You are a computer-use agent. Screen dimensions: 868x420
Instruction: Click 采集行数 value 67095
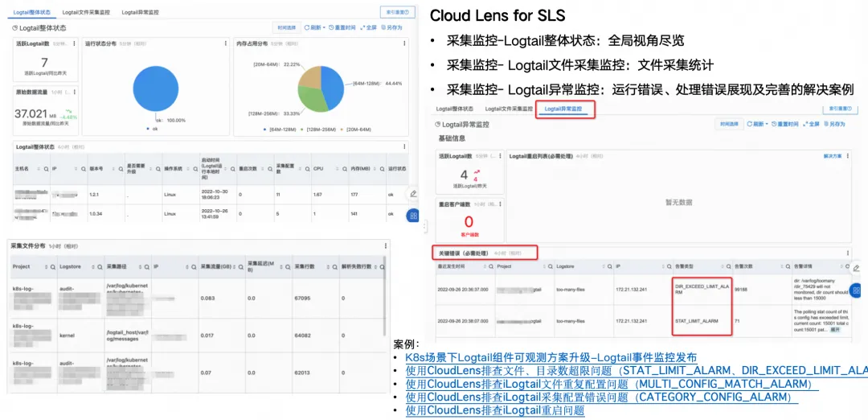click(x=302, y=298)
